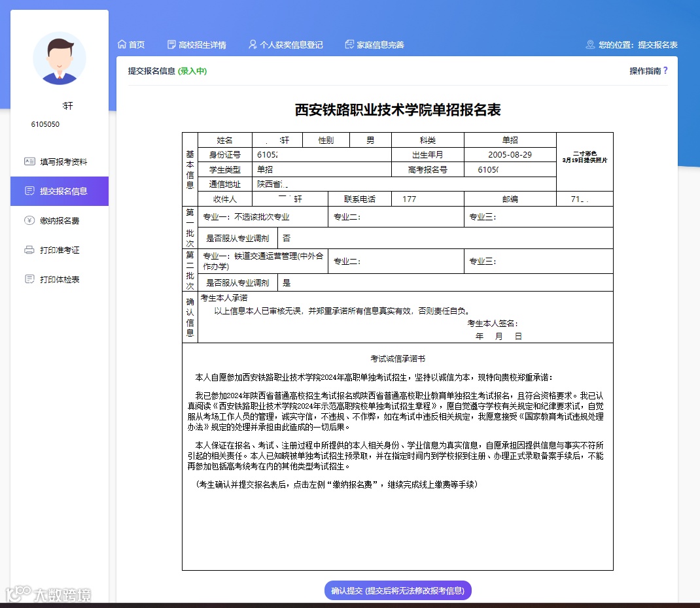The width and height of the screenshot is (700, 608).
Task: Click the yen coin icon for 缴纳报名费
Action: pyautogui.click(x=29, y=220)
